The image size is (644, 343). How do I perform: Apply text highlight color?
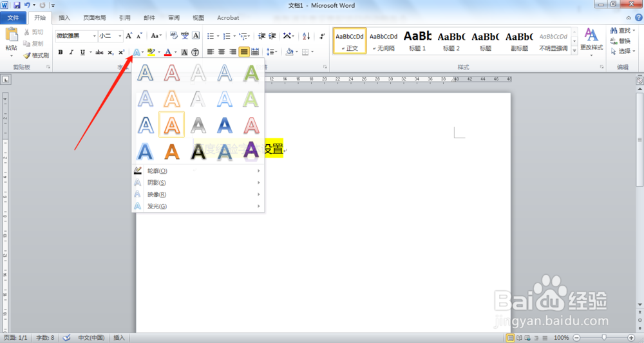[x=151, y=52]
